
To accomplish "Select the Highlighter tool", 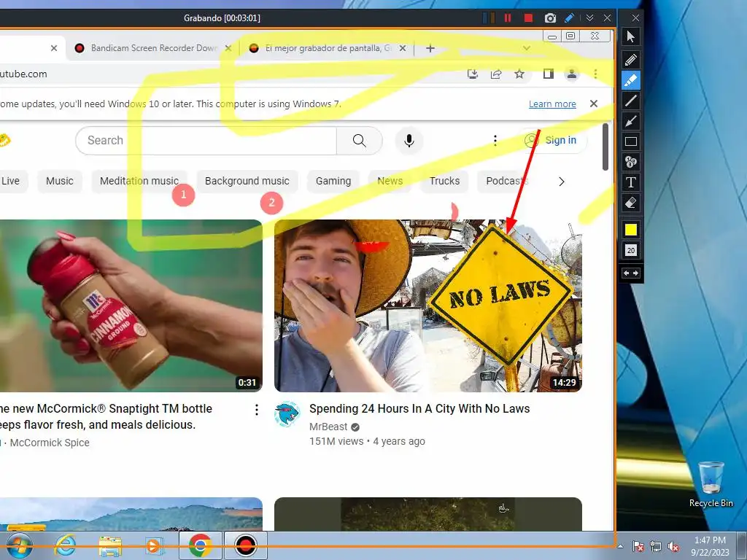I will [631, 80].
